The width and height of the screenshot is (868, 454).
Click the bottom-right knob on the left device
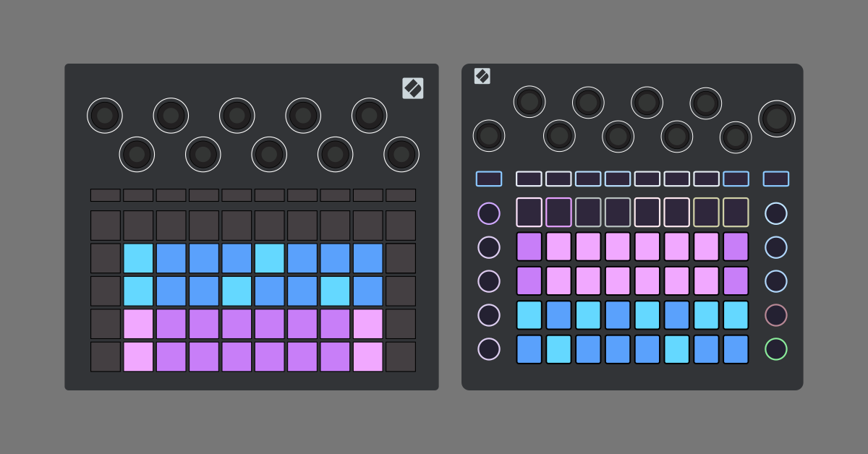pos(401,154)
